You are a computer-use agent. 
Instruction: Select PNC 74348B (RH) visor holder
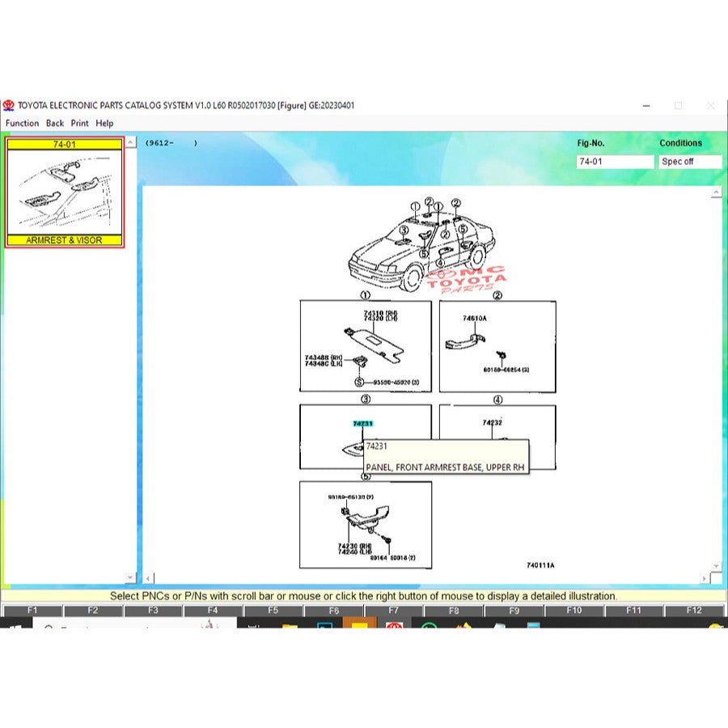point(323,358)
